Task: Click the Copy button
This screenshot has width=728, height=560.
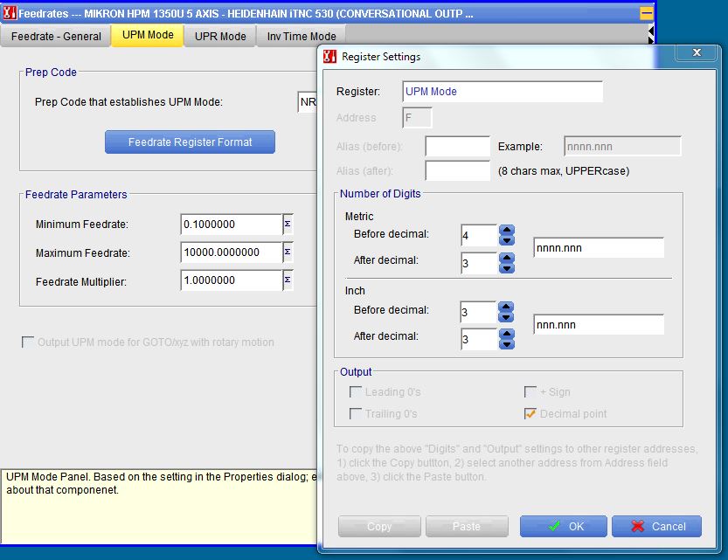Action: coord(379,527)
